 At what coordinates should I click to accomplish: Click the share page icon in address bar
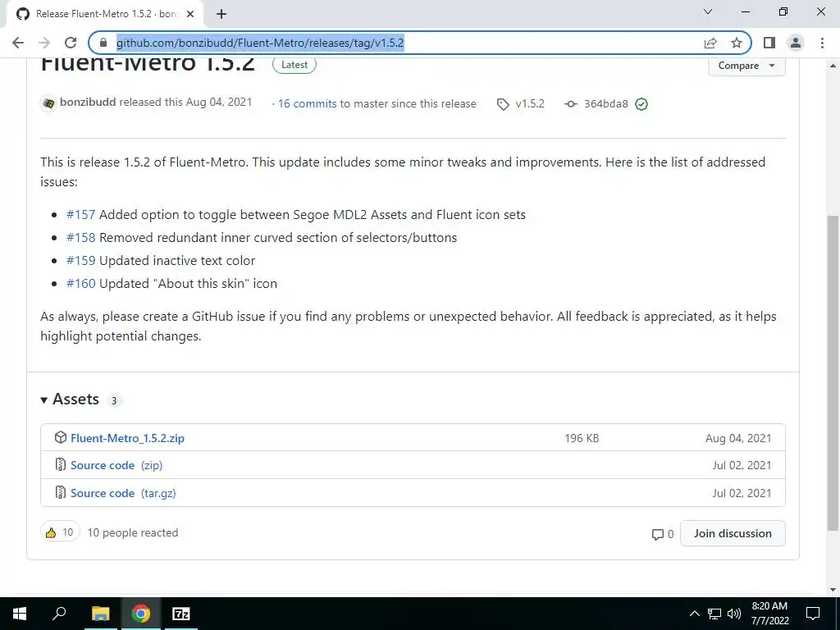(710, 43)
